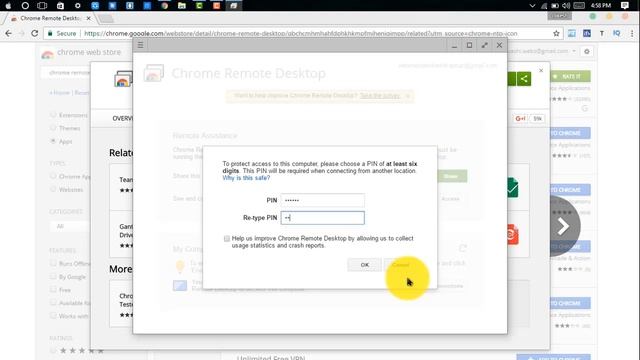
Task: Check the Free feature checkbox
Action: (53, 290)
